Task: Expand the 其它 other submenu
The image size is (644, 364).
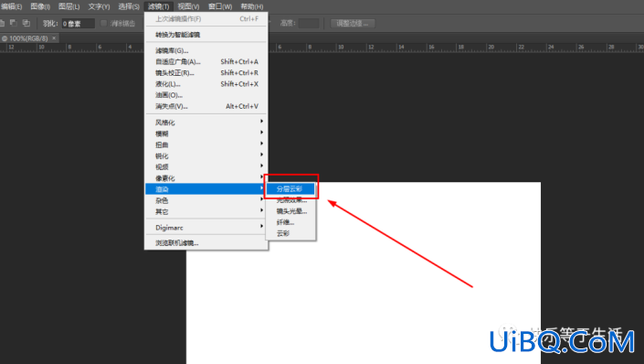Action: pyautogui.click(x=206, y=211)
